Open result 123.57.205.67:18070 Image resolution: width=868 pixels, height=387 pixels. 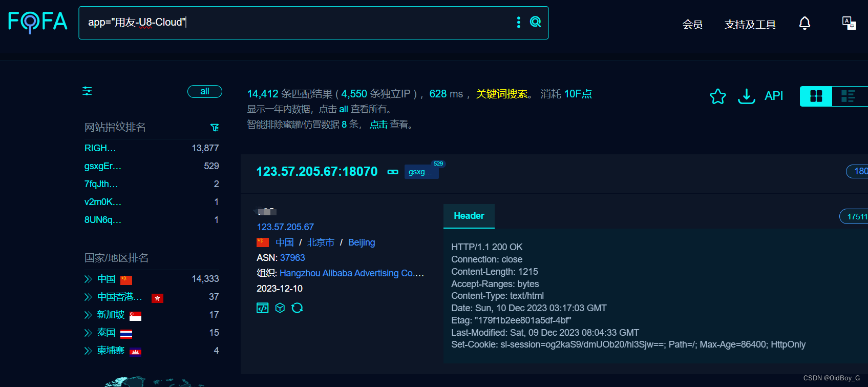coord(317,172)
